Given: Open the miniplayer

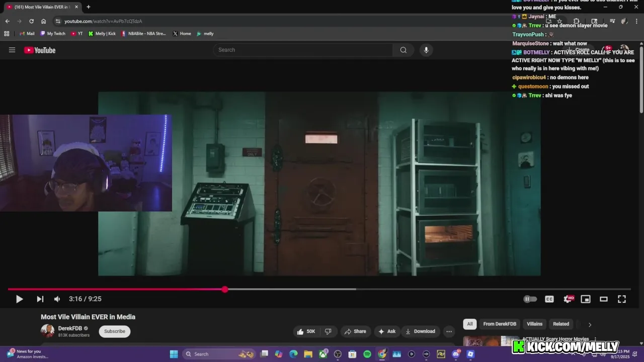Looking at the screenshot, I should pos(586,299).
